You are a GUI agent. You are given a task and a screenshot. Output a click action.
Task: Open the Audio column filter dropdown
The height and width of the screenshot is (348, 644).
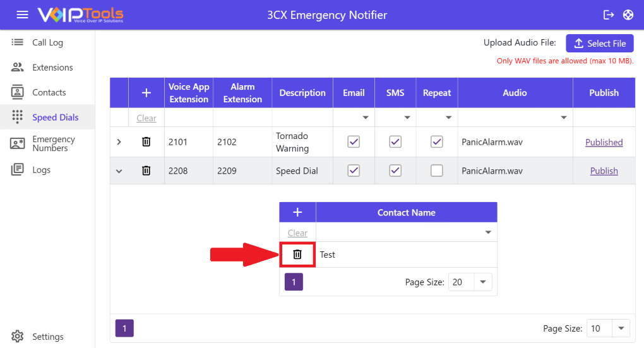pos(563,118)
